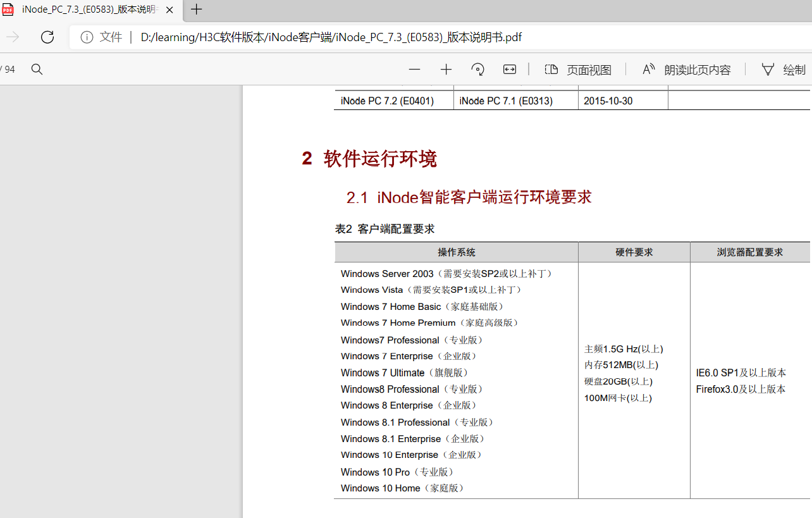Screen dimensions: 812x518
Task: Click the Windows 10 Home line
Action: coord(403,488)
